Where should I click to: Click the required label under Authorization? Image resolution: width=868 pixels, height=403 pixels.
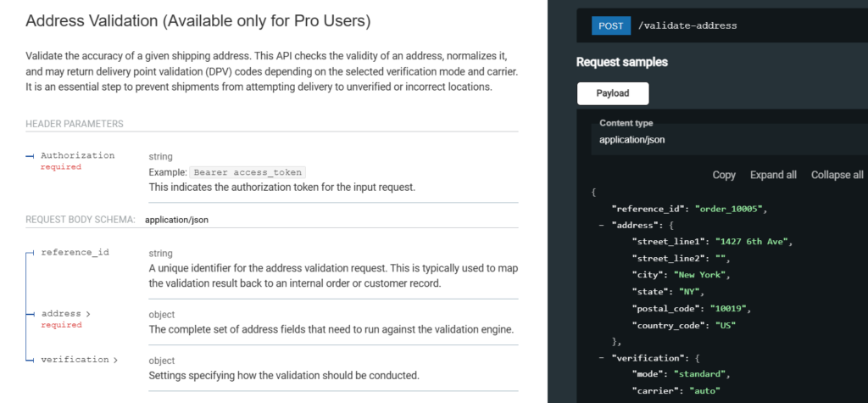tap(61, 167)
